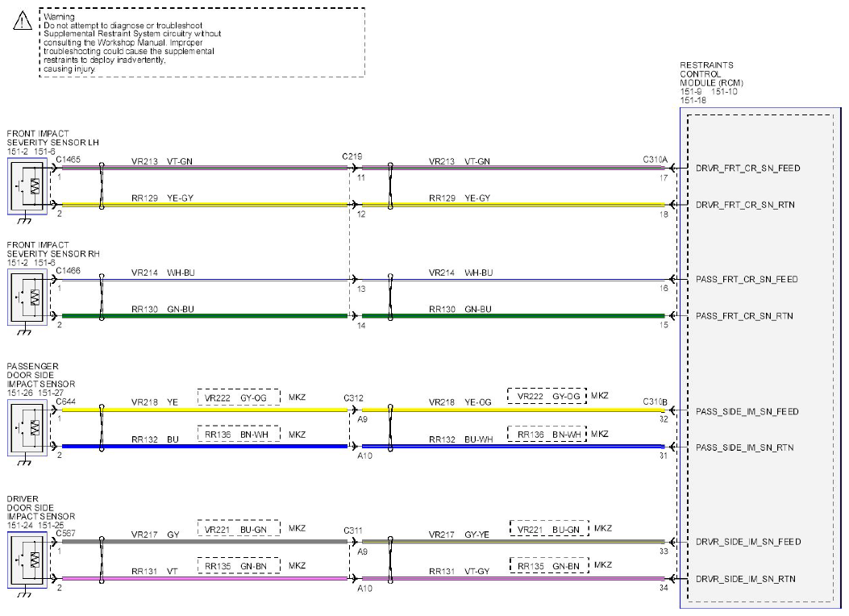Click the ground symbol under the LH severity sensor
The image size is (849, 616).
click(x=24, y=220)
